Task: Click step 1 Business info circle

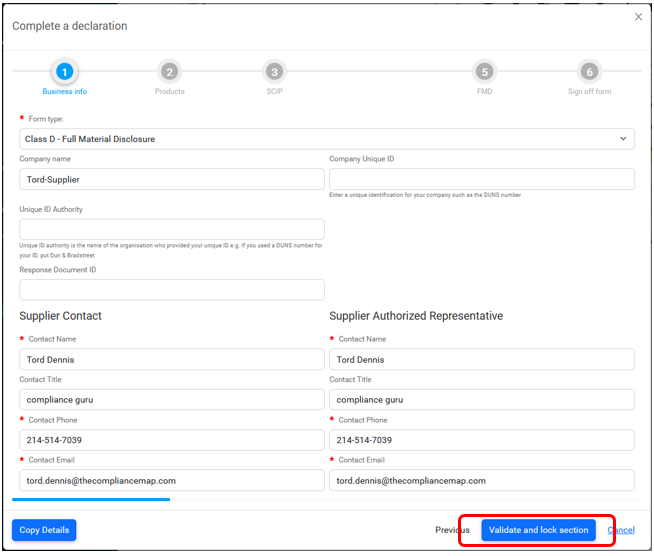Action: (64, 71)
